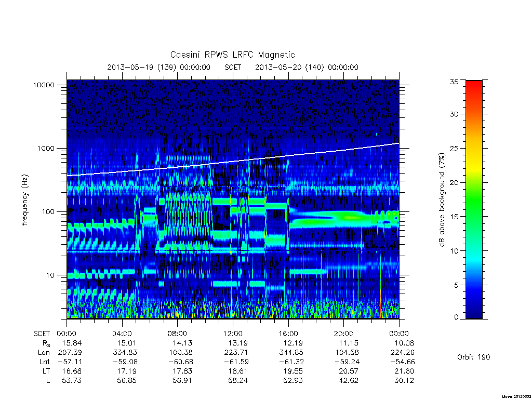Click the 'frequency (Hz)' axis label
Viewport: 532px width, 399px height.
point(24,200)
